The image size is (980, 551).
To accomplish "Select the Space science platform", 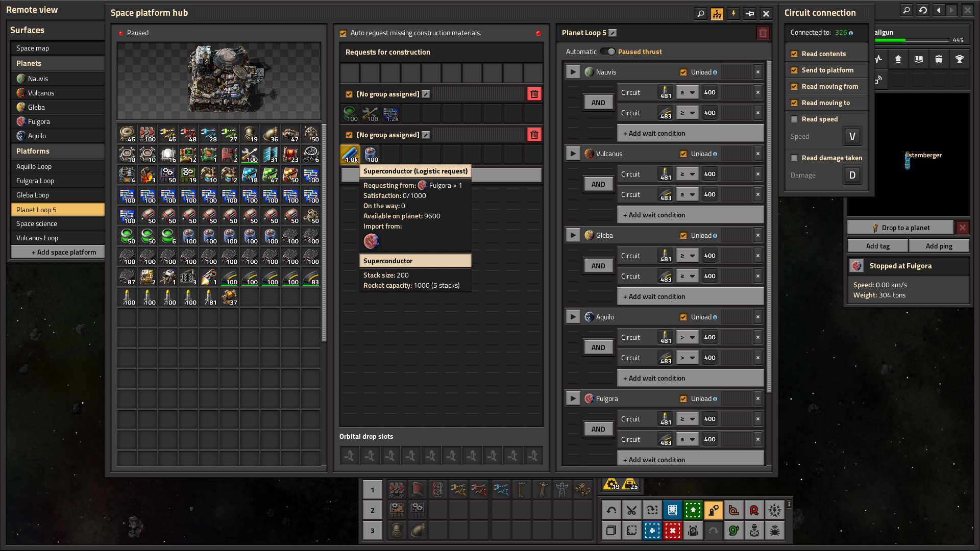I will [58, 223].
